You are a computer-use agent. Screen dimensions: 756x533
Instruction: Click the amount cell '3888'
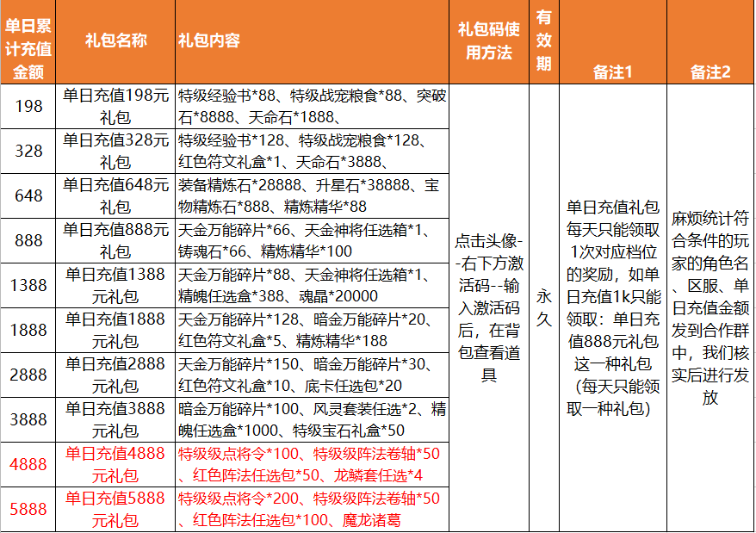28,419
